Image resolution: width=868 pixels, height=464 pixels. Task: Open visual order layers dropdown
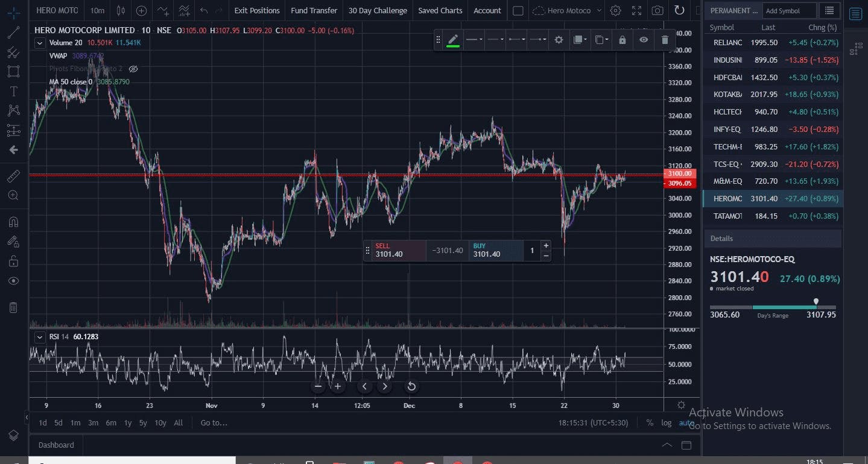[580, 40]
